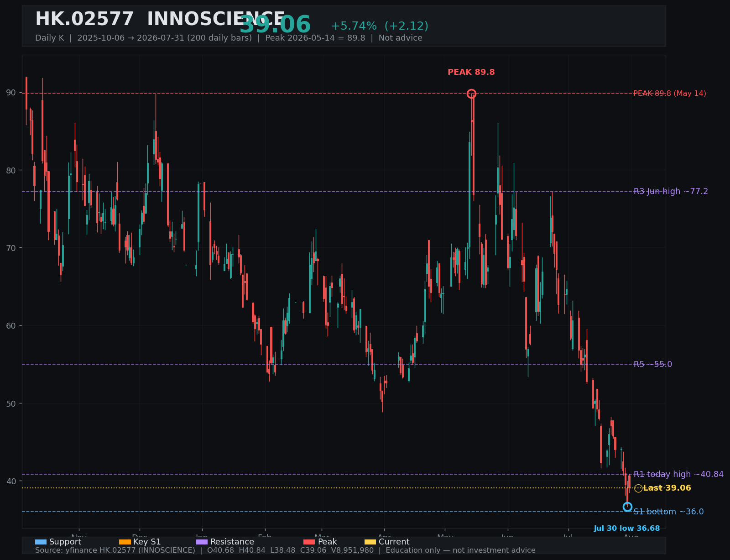Click the blue Jul 30 low circle marker
Screen dimensions: 730x560
click(627, 507)
